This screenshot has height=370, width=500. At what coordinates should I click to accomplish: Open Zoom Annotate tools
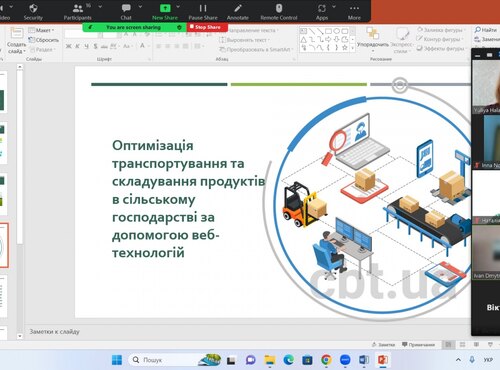point(238,12)
